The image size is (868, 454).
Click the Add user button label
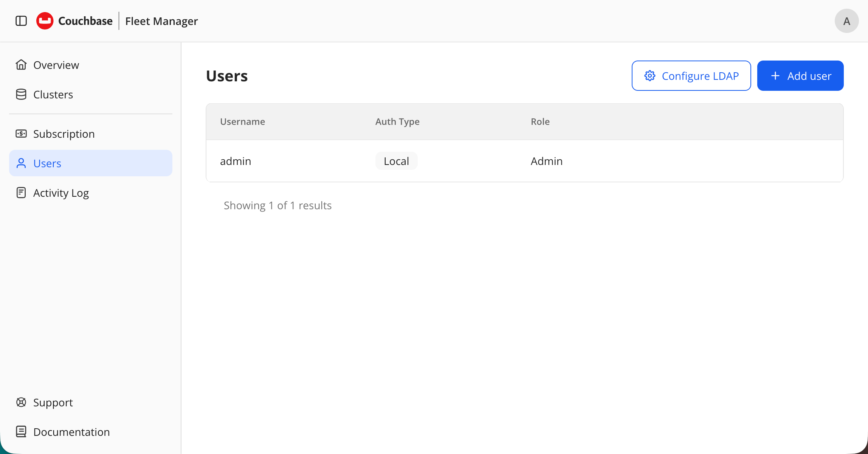pos(809,76)
